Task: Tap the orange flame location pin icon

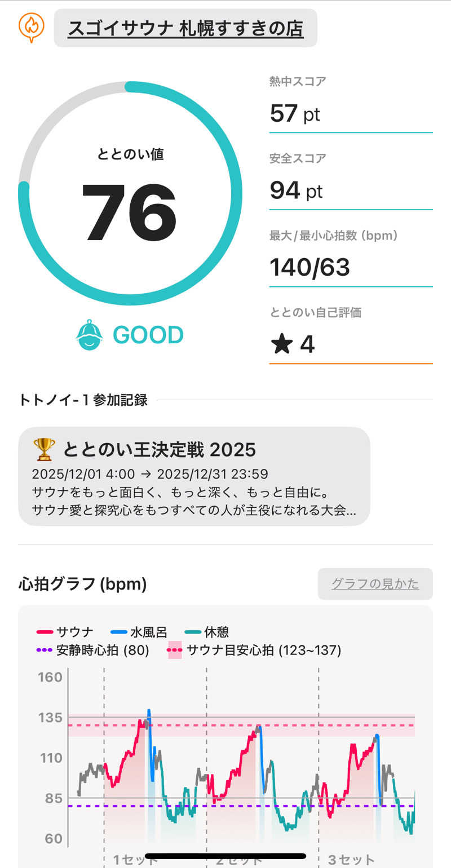Action: click(x=32, y=28)
